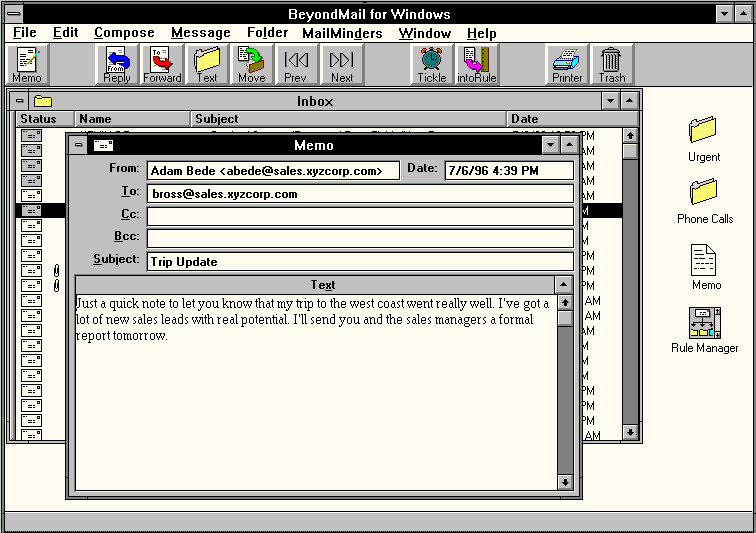Click the empty Bcc field
Viewport: 756px width, 533px height.
(x=360, y=239)
